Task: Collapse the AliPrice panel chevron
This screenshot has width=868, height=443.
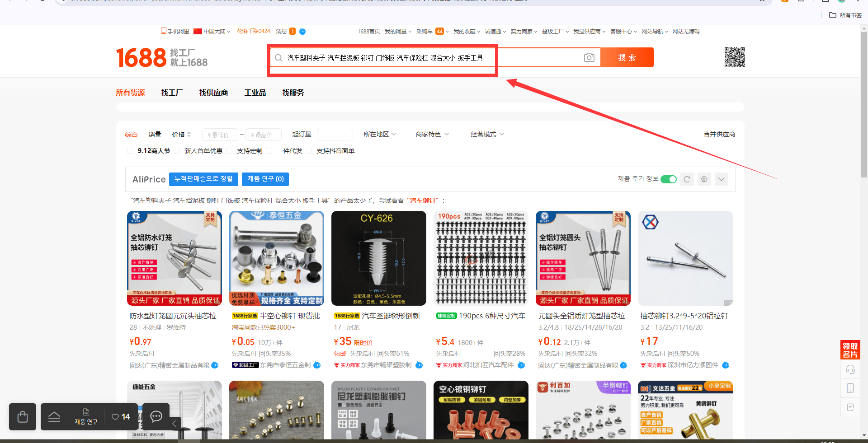Action: pyautogui.click(x=721, y=179)
